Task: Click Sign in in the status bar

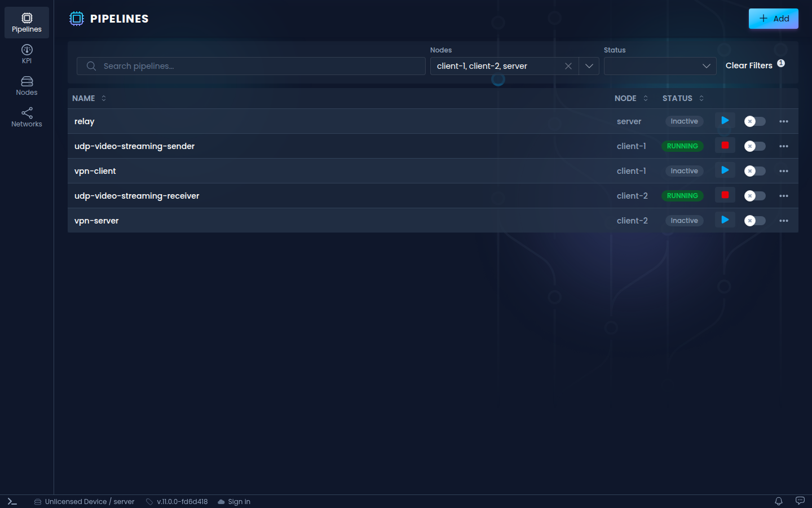Action: (234, 502)
